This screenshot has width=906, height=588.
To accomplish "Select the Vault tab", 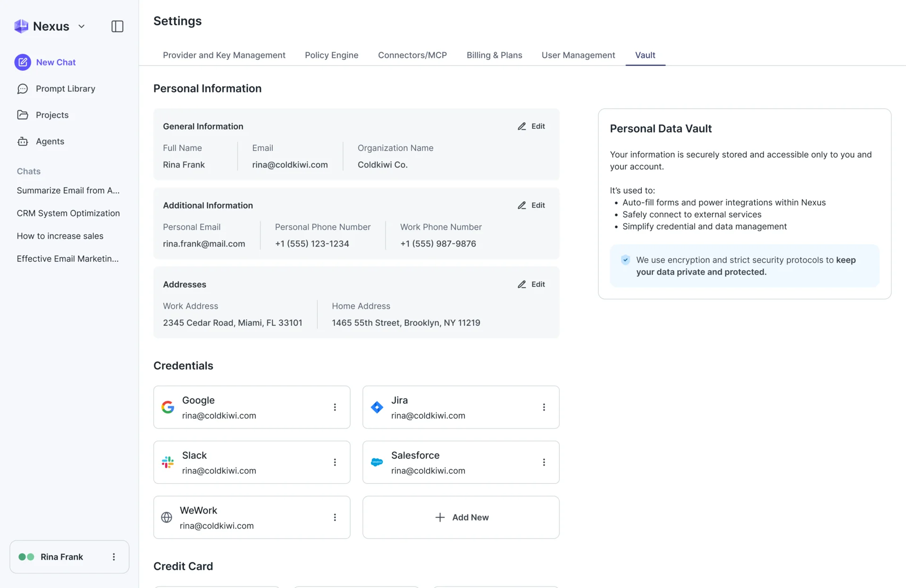I will (x=645, y=55).
